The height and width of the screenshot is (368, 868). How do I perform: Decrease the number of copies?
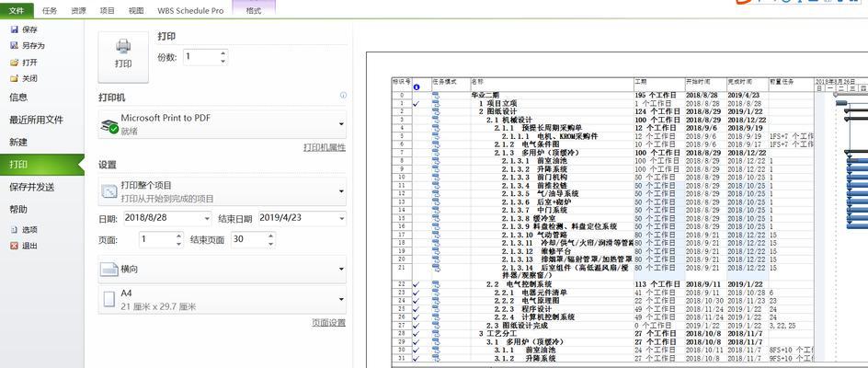tap(223, 61)
